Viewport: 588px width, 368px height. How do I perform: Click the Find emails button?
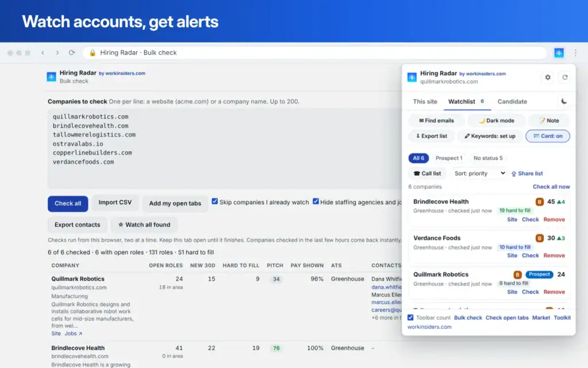click(x=436, y=121)
